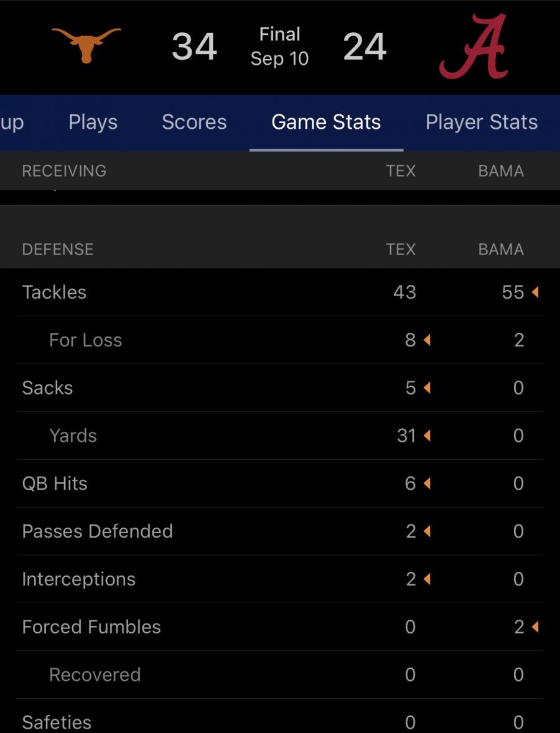Go to the Player Stats tab
The width and height of the screenshot is (560, 733).
pyautogui.click(x=482, y=123)
